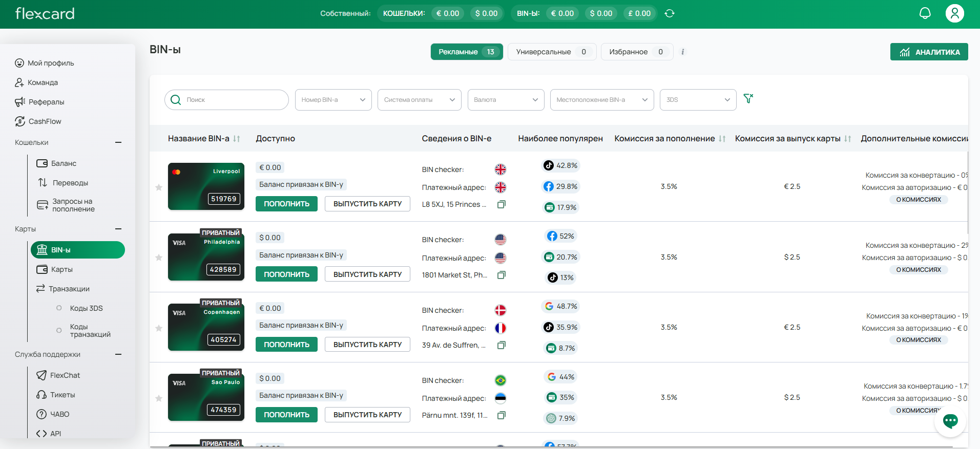Open the live chat bubble widget
The image size is (980, 449).
tap(950, 421)
